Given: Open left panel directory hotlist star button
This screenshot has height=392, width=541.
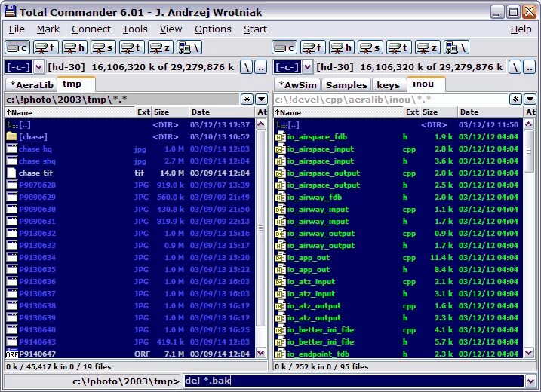Looking at the screenshot, I should pos(247,100).
